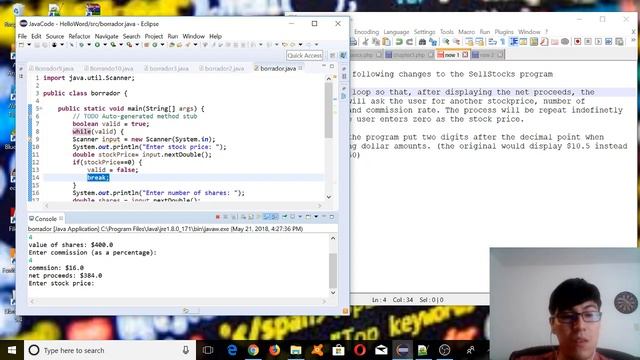This screenshot has height=360, width=640.
Task: Click the Mail icon on the taskbar
Action: (381, 350)
